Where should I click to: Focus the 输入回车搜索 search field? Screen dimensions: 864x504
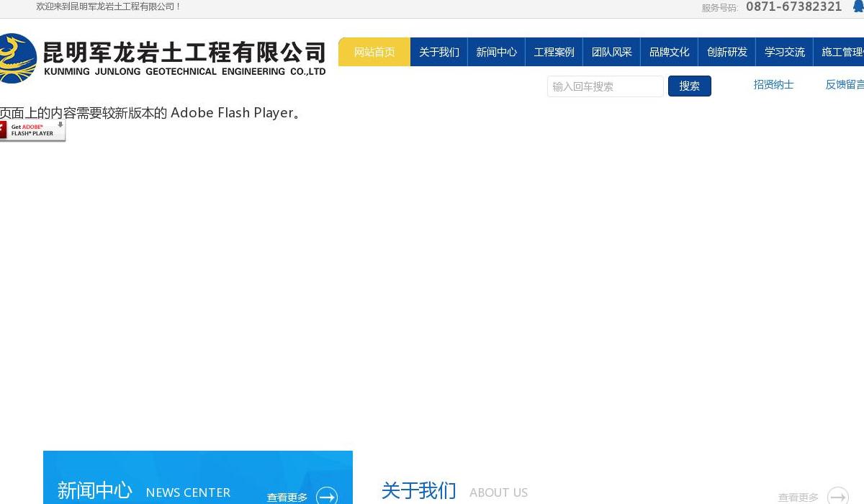[606, 86]
